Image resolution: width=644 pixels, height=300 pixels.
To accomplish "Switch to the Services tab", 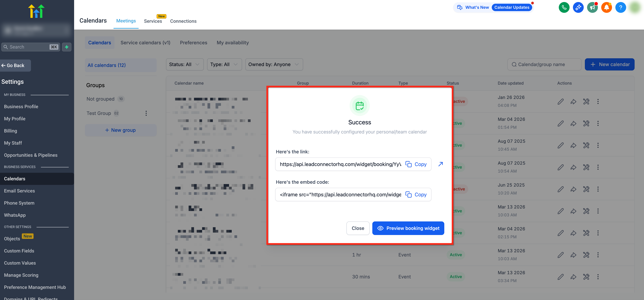I will click(x=153, y=21).
